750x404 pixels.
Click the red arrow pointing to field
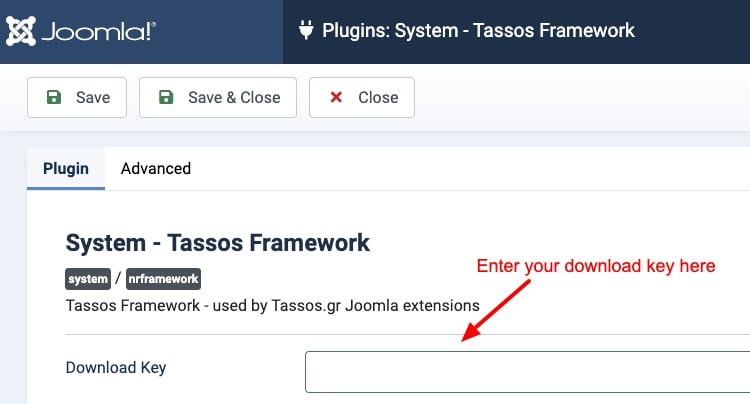(x=496, y=311)
